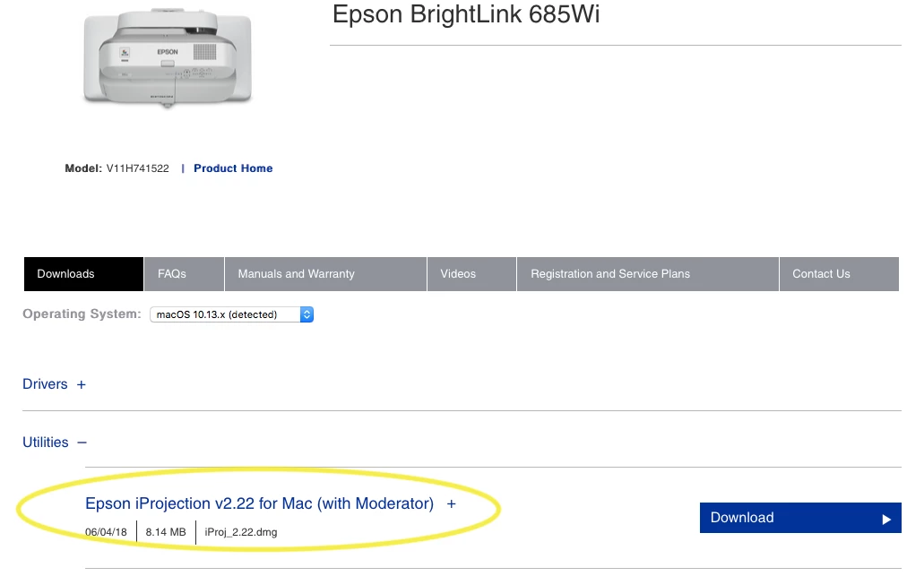The width and height of the screenshot is (924, 576).
Task: Go to the Videos tab
Action: click(x=471, y=274)
